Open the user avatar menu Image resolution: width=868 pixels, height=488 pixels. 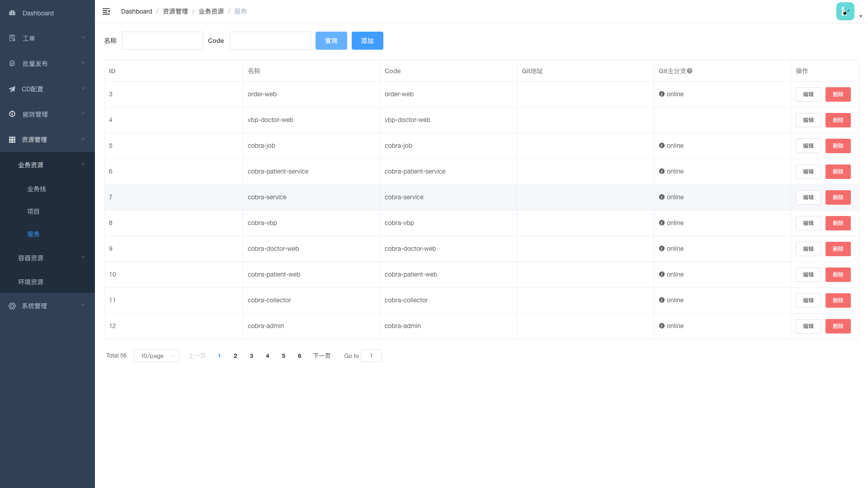point(845,12)
